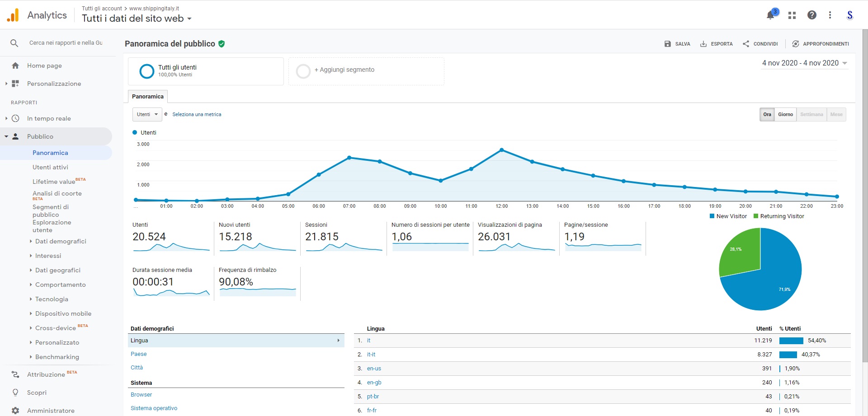Click the Paese demographic link
868x416 pixels.
click(138, 354)
